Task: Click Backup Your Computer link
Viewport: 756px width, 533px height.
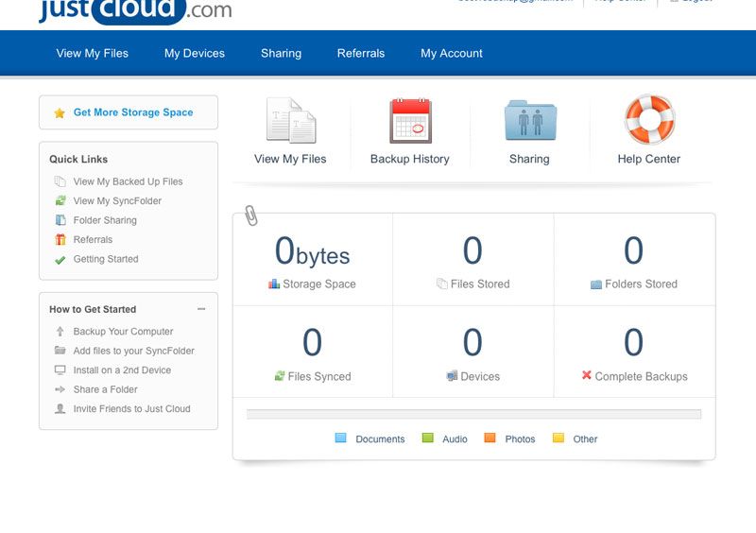Action: click(123, 332)
